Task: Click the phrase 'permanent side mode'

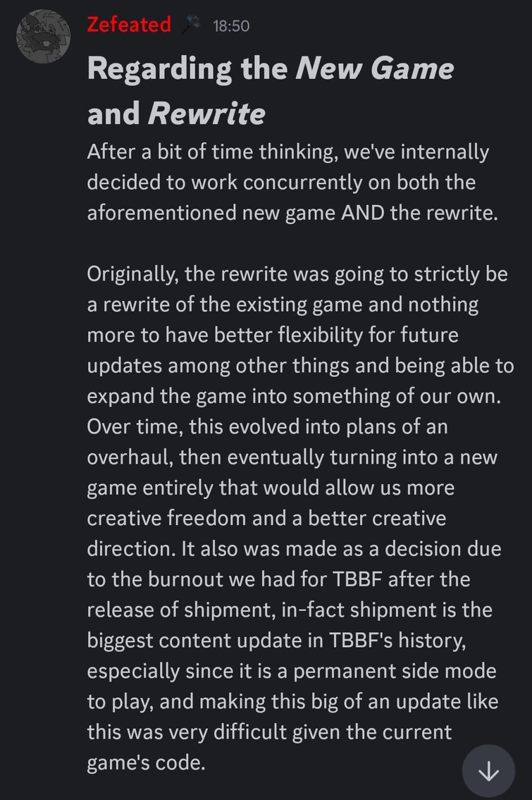Action: [395, 670]
